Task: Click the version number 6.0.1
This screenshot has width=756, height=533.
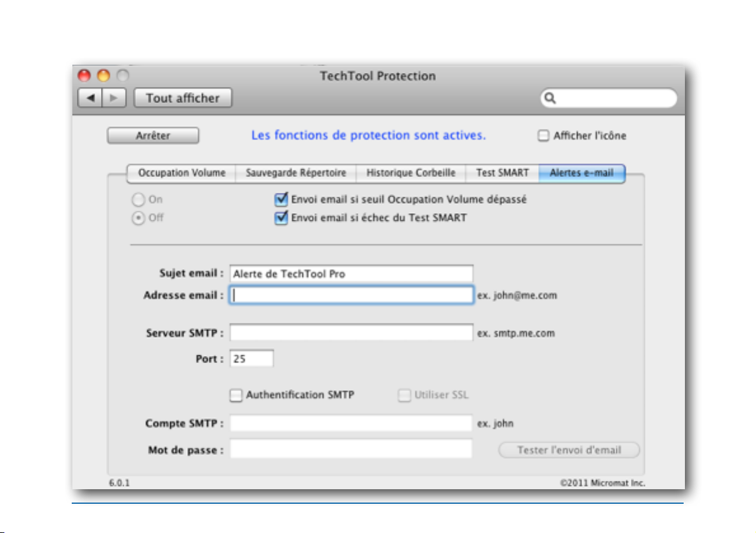Action: (119, 483)
